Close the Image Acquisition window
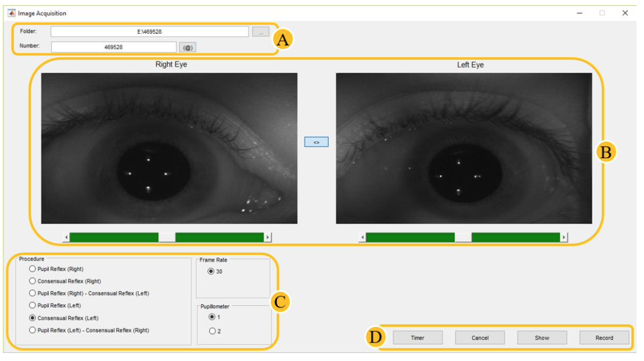 (x=625, y=13)
